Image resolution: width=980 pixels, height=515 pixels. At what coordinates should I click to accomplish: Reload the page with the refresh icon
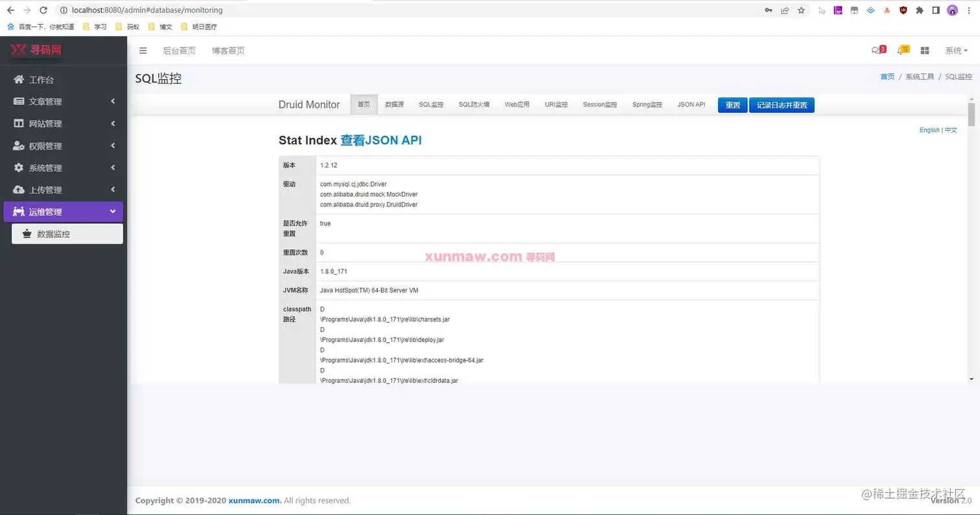tap(43, 10)
